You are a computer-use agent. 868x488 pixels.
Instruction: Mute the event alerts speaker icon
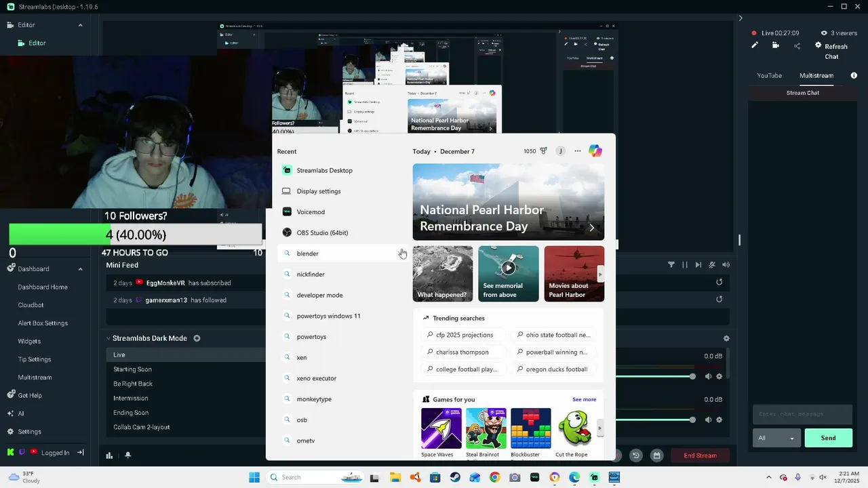pos(726,265)
